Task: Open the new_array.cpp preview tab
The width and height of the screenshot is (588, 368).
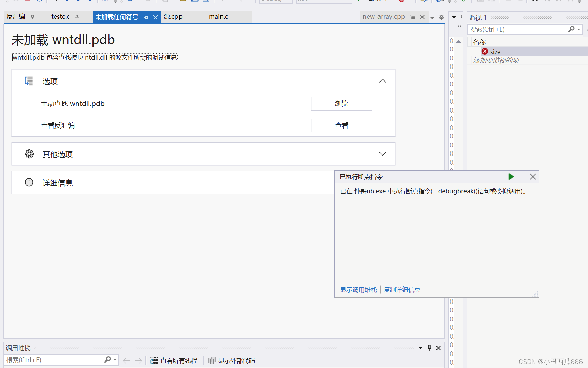Action: pyautogui.click(x=384, y=17)
